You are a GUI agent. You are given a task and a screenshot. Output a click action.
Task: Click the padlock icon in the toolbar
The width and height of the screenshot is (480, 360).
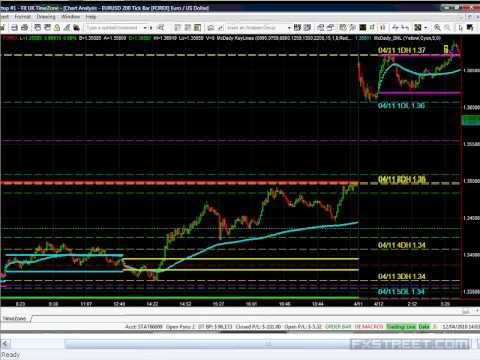[x=57, y=28]
